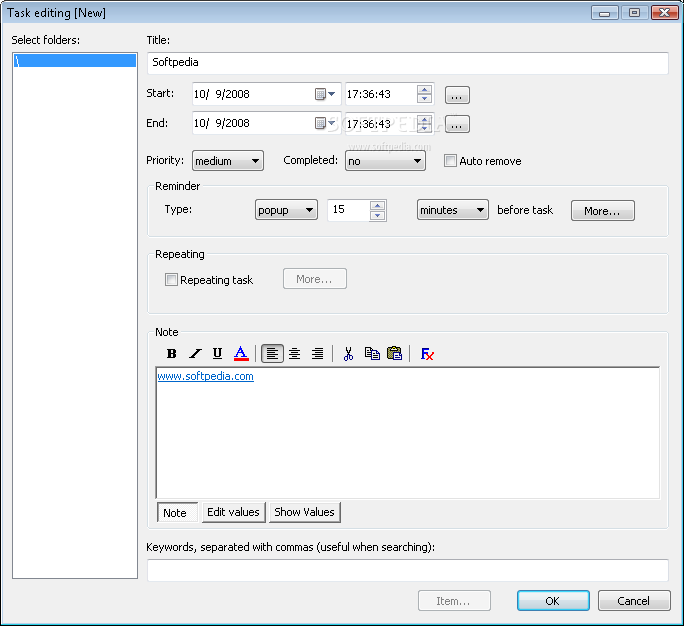
Task: Click the ellipsis button beside End time
Action: (x=457, y=124)
